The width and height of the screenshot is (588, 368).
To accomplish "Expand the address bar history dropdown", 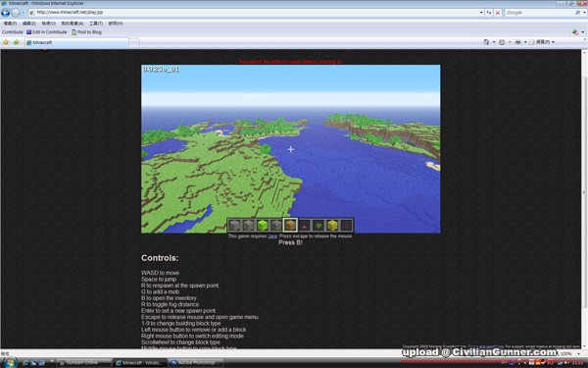I will pos(481,13).
